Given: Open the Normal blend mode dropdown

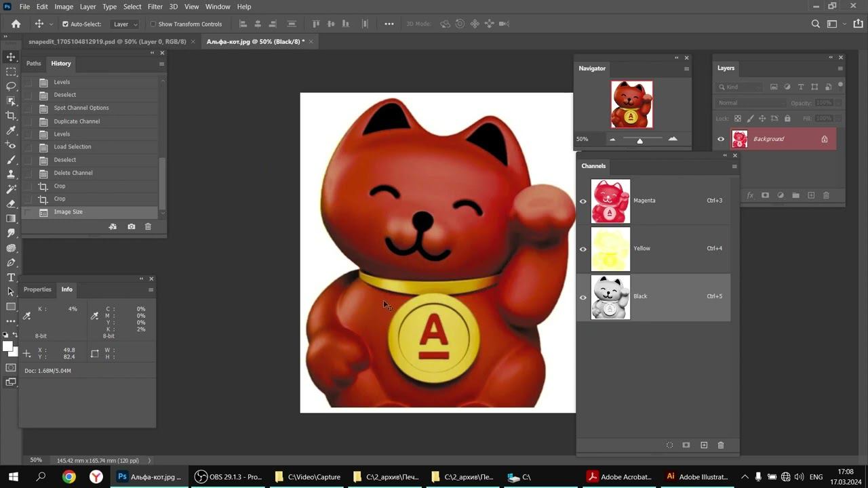Looking at the screenshot, I should coord(751,103).
